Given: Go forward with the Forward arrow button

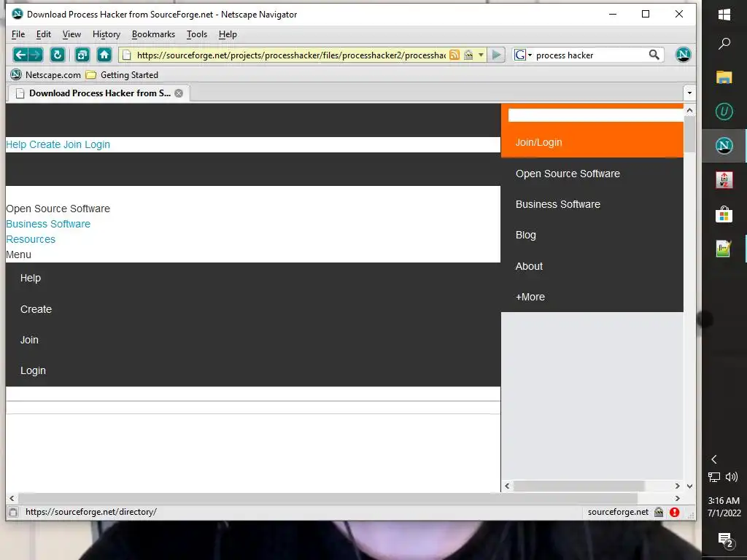Looking at the screenshot, I should 36,55.
